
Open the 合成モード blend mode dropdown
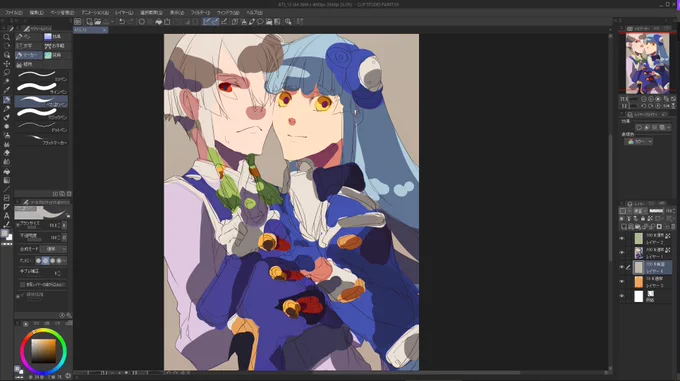[53, 249]
